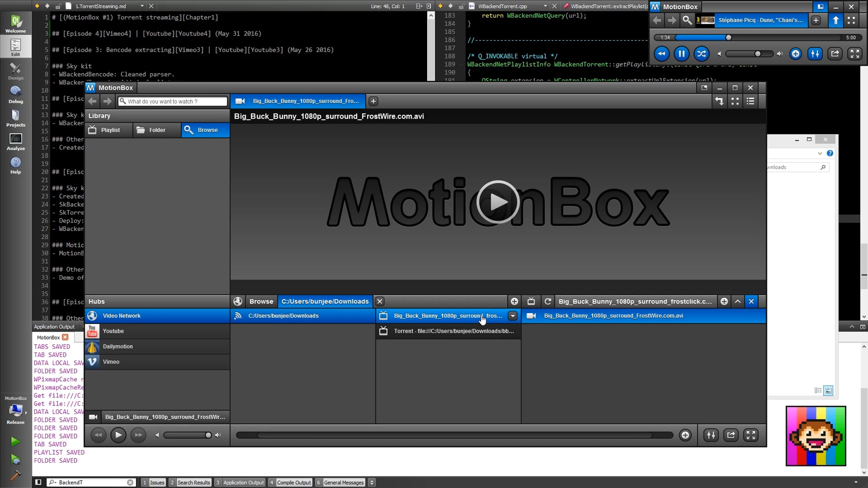Collapse the playlist panel with up chevron
Viewport: 868px width, 488px height.
coord(738,301)
